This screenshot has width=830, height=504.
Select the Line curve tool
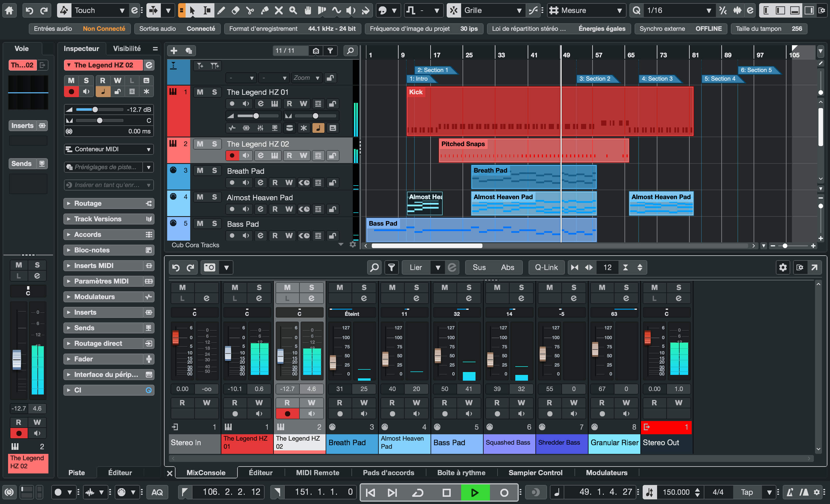point(336,10)
